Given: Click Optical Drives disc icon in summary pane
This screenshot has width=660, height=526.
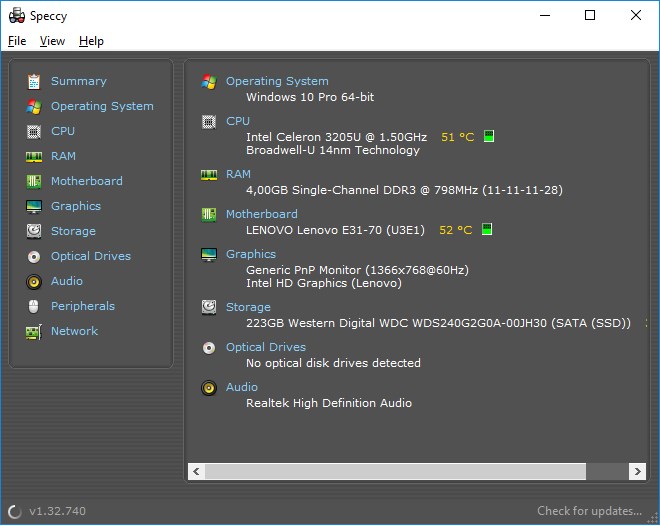Looking at the screenshot, I should point(209,348).
